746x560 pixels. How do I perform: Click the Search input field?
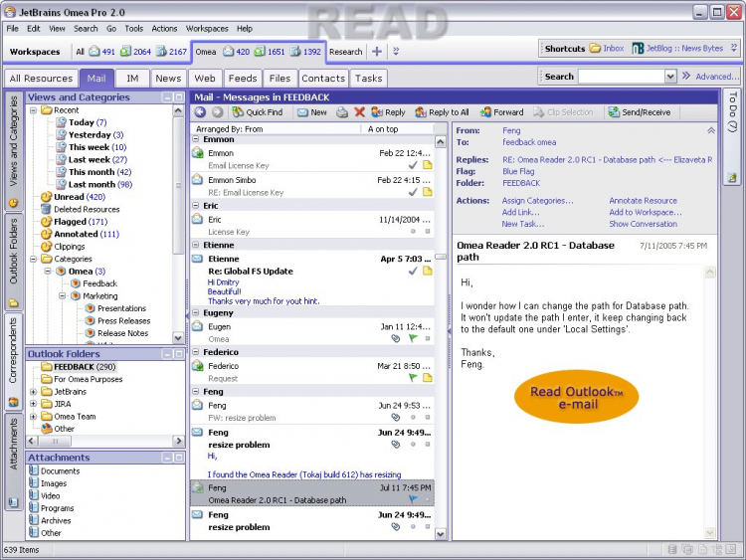(622, 77)
